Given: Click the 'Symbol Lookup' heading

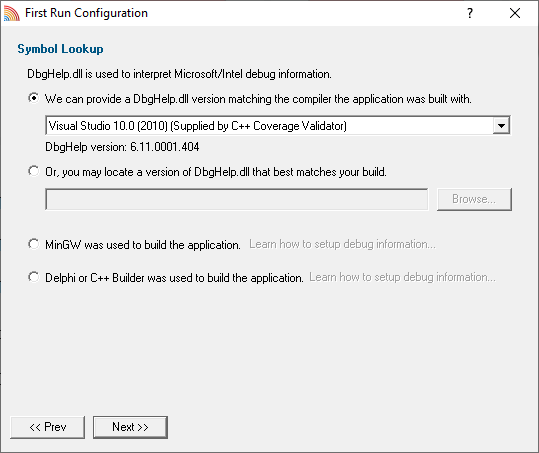Looking at the screenshot, I should coord(60,49).
